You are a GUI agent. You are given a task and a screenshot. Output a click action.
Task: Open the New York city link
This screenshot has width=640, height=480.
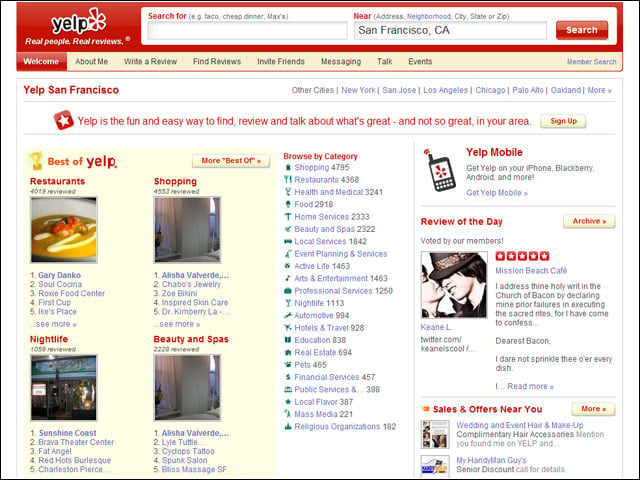[x=358, y=90]
